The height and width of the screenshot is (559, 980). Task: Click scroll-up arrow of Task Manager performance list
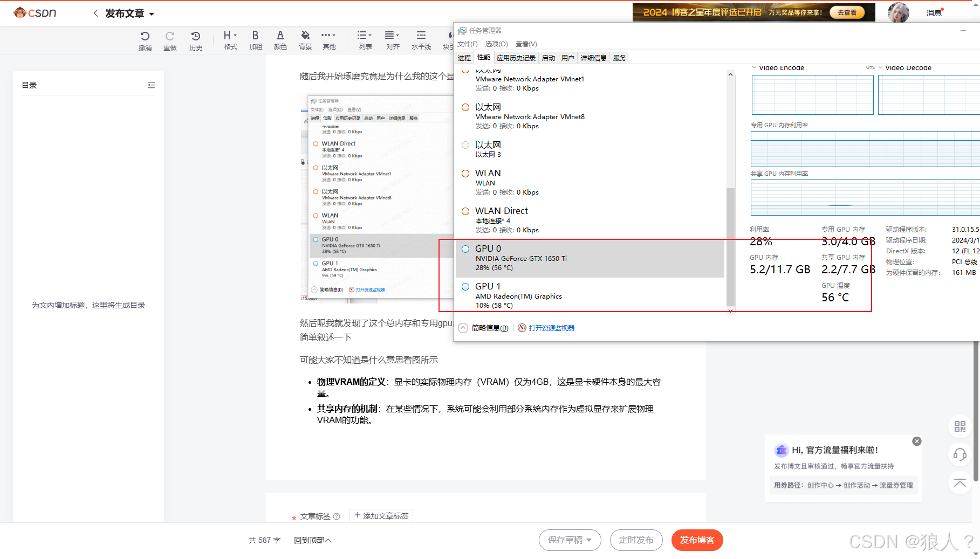pos(730,74)
